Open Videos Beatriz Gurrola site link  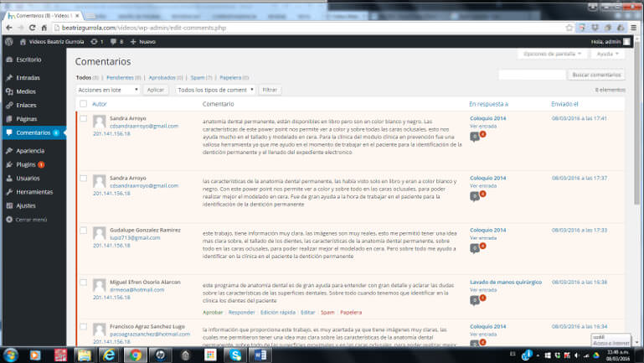click(x=52, y=42)
